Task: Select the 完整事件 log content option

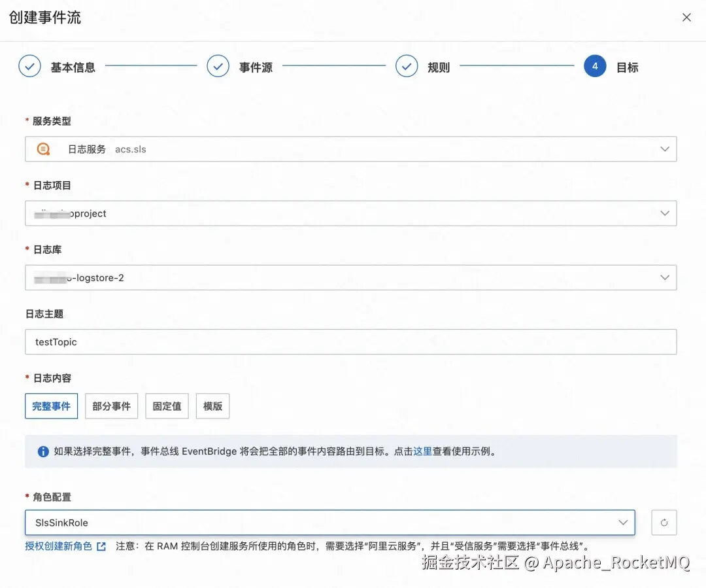Action: [52, 406]
